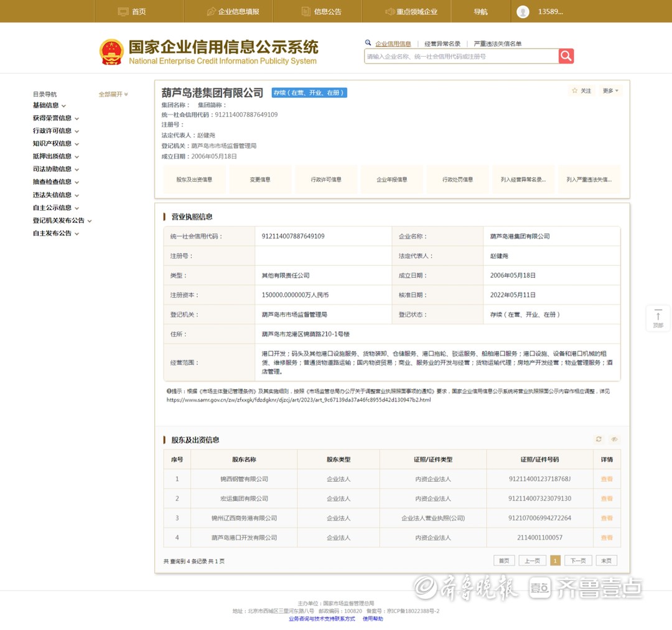Image resolution: width=672 pixels, height=630 pixels.
Task: Click the enterprise name search input field
Action: point(461,56)
